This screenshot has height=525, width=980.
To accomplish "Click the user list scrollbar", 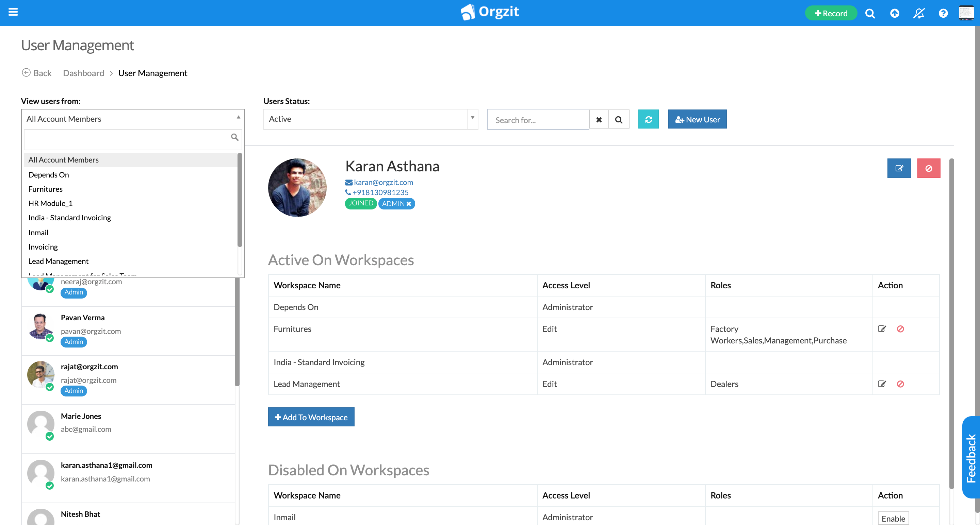I will coord(237,332).
